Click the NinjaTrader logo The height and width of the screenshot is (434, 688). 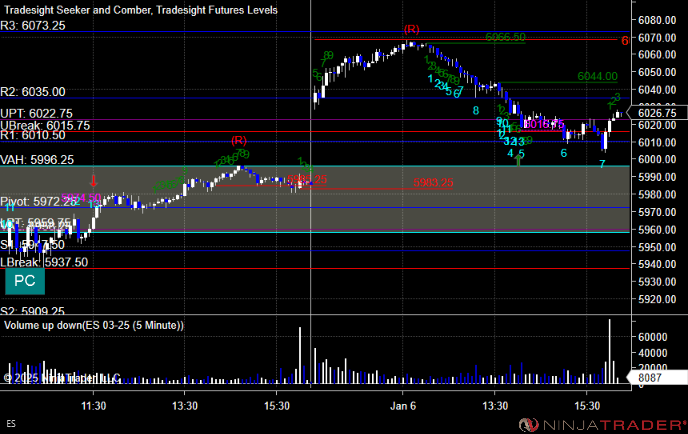[602, 425]
